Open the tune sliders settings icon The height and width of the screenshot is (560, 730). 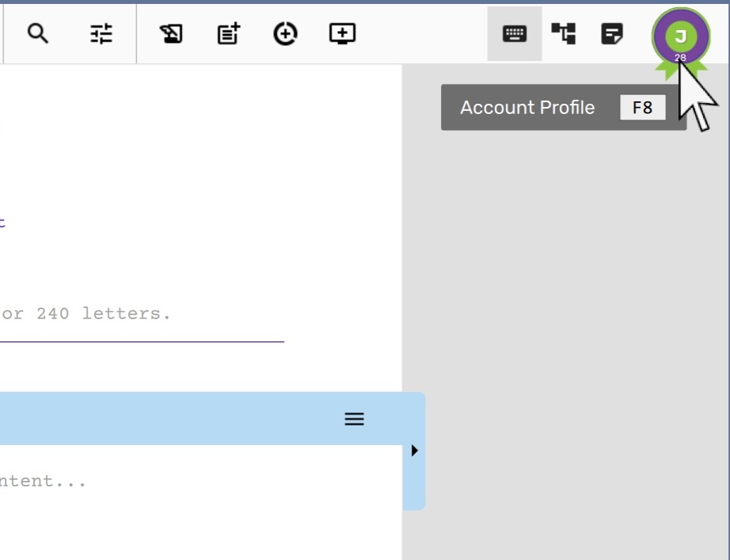[x=101, y=33]
